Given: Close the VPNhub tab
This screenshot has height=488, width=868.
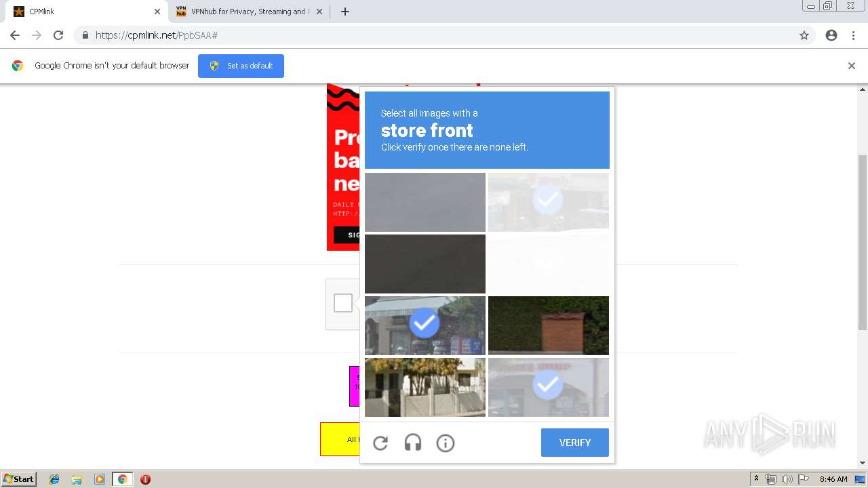Looking at the screenshot, I should click(x=319, y=12).
